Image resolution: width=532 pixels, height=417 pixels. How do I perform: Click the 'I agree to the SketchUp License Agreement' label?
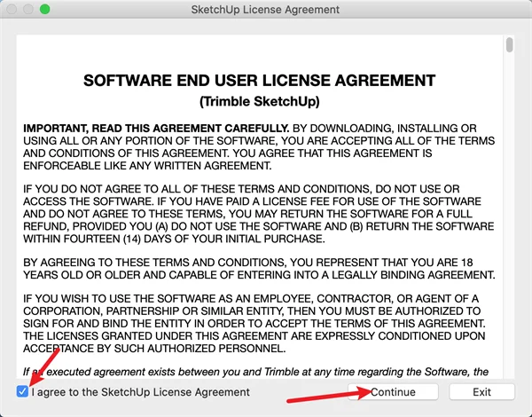point(140,392)
